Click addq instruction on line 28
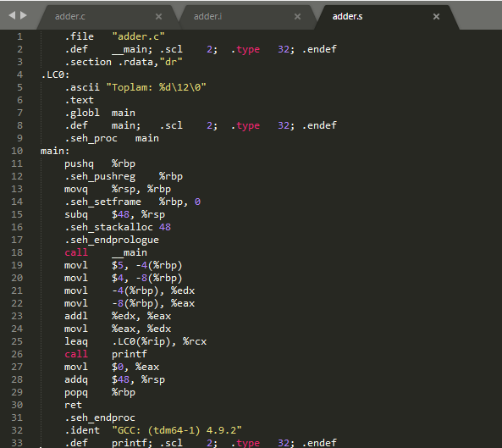 pos(76,379)
